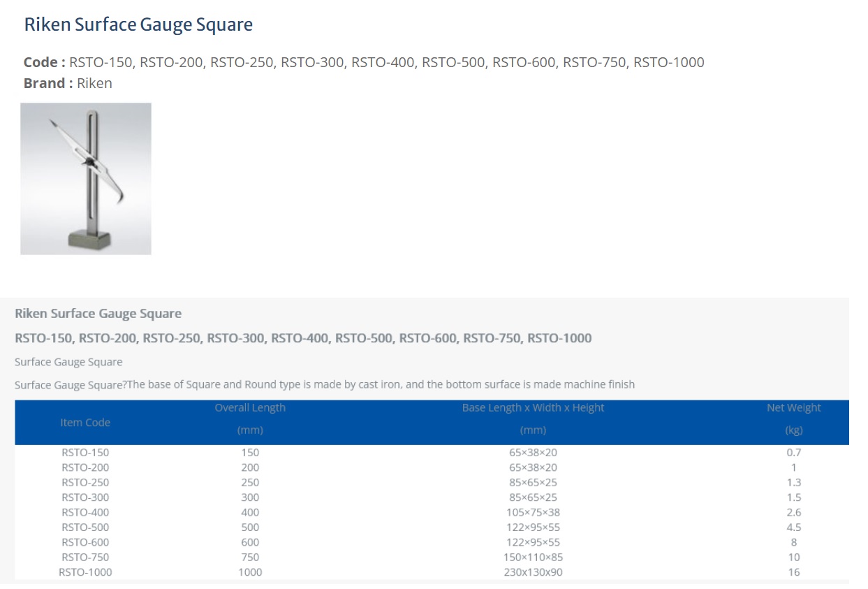Click the Item Code column header
This screenshot has width=868, height=589.
point(85,422)
